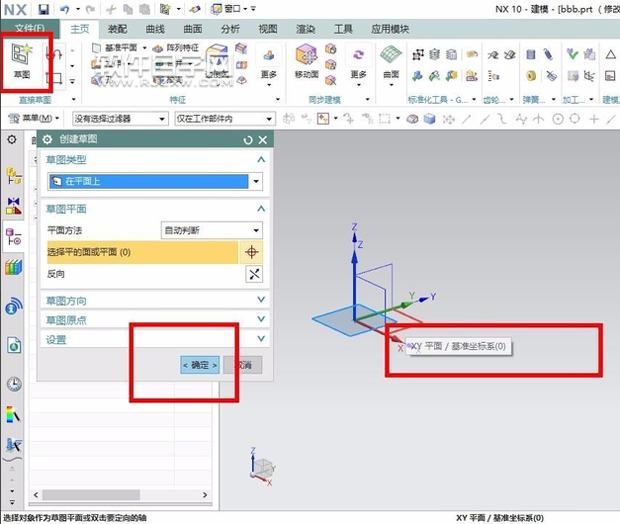The image size is (620, 524).
Task: Select the 阵列特征 pattern feature tool
Action: pos(176,48)
